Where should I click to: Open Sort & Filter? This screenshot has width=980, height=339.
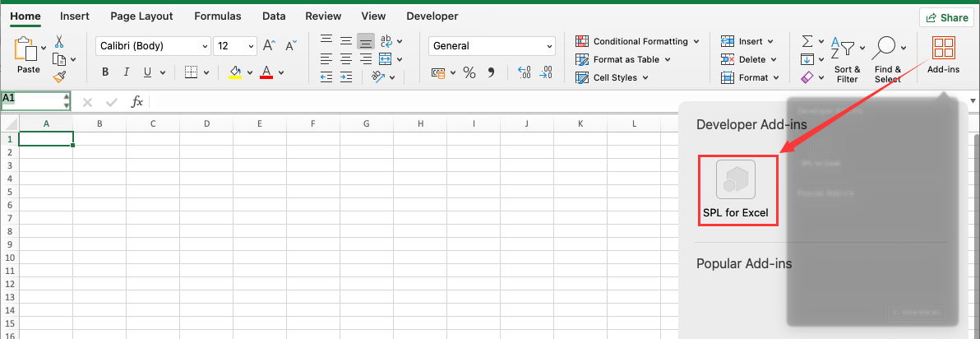coord(848,59)
